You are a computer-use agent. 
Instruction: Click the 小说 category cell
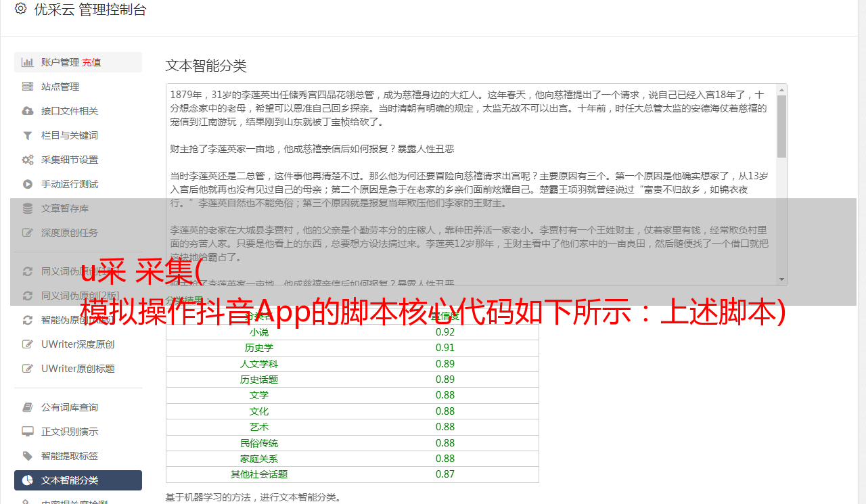[259, 332]
